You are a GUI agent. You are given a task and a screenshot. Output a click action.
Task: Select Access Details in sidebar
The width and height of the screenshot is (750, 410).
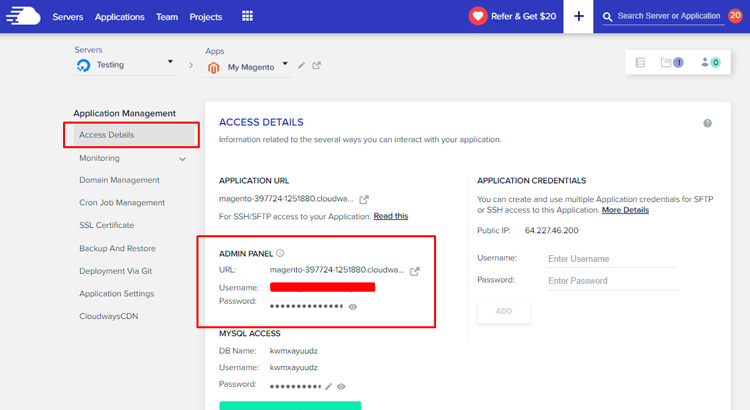point(135,135)
